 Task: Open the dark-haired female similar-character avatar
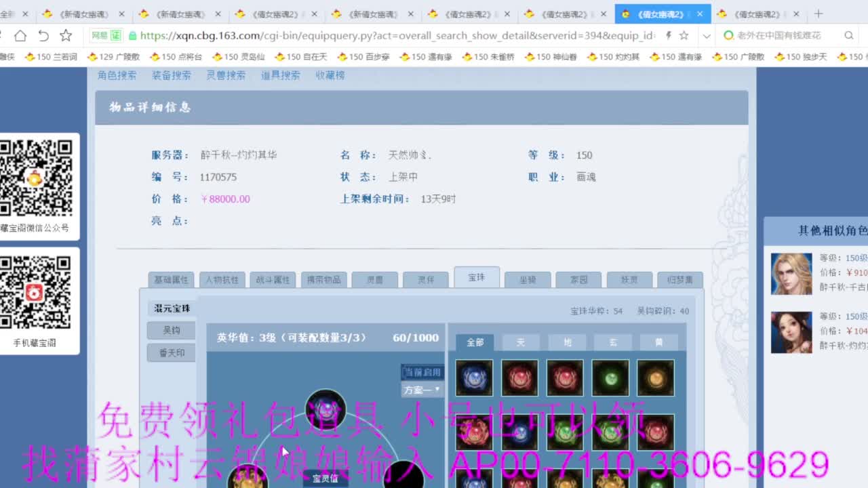[x=791, y=332]
